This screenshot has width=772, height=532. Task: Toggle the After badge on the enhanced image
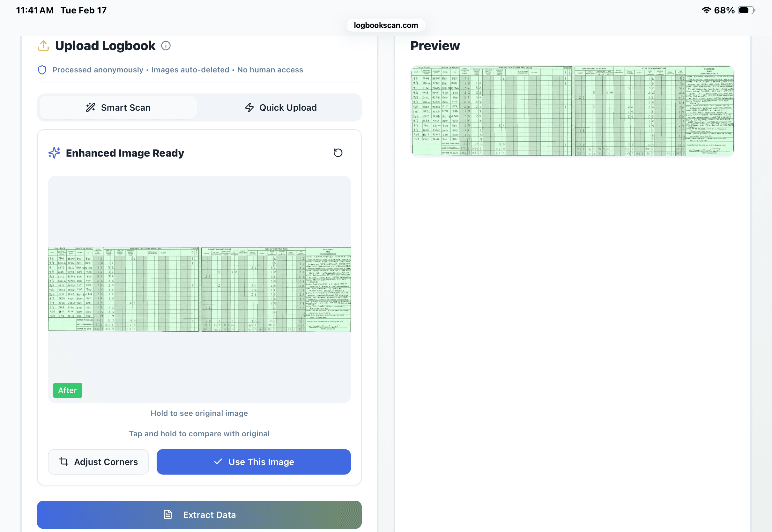point(67,390)
